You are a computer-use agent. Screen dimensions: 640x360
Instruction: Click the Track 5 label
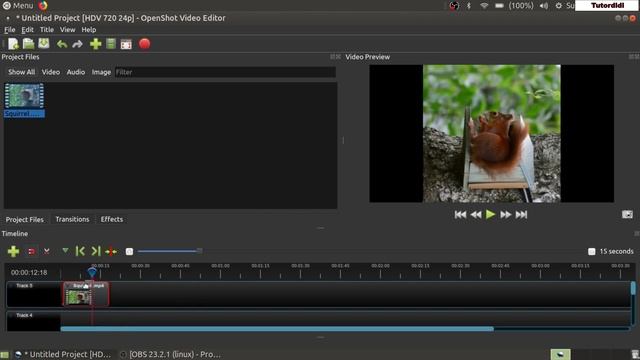point(24,286)
